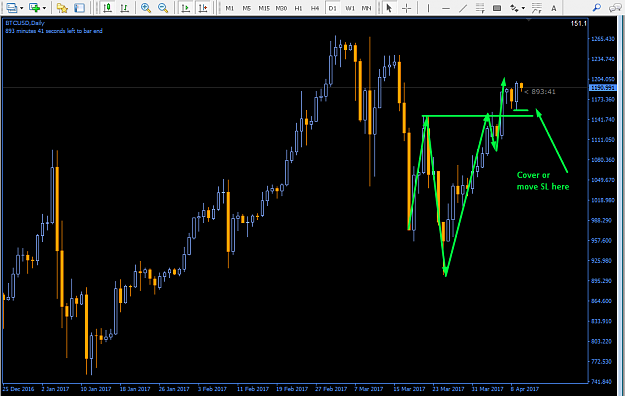This screenshot has width=625, height=396.
Task: Select the diagonal Trendline tool
Action: pos(463,8)
